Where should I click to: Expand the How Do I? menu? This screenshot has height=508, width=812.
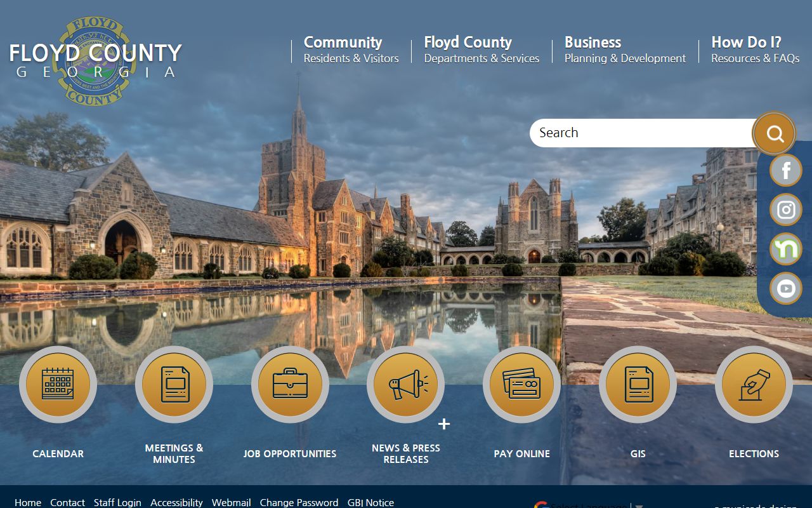(x=755, y=50)
